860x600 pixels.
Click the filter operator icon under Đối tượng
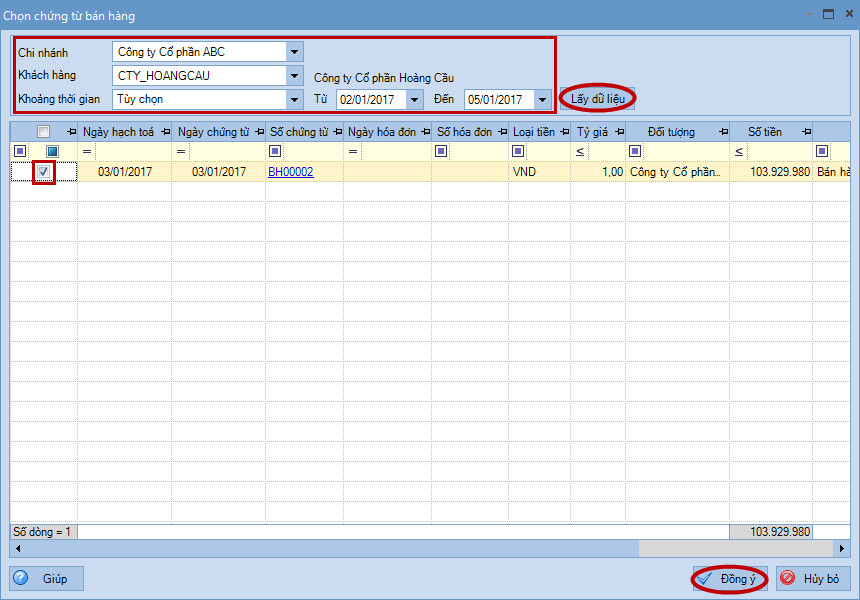[635, 151]
